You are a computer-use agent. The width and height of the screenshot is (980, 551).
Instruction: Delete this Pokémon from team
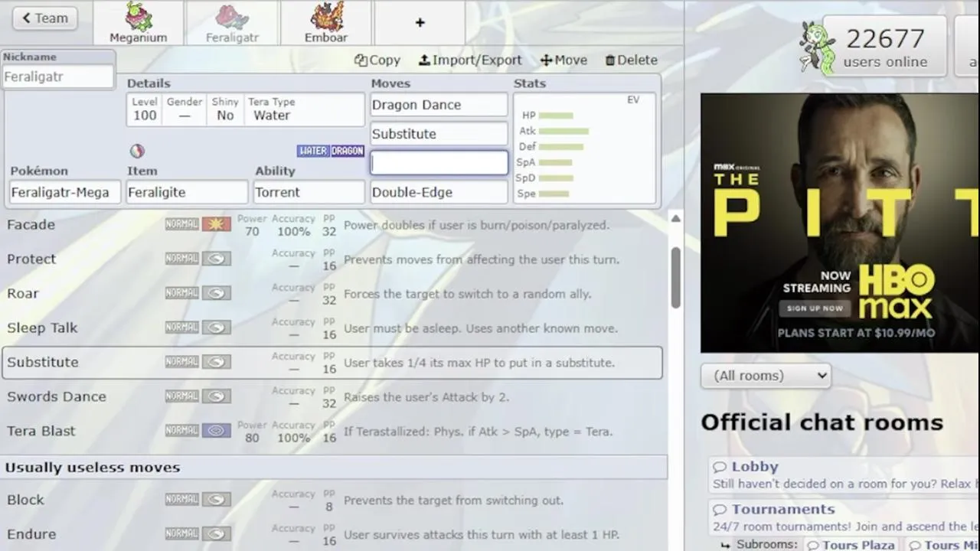coord(631,60)
